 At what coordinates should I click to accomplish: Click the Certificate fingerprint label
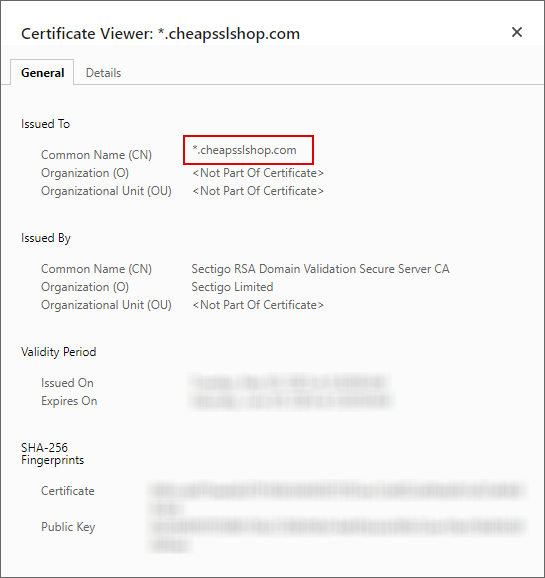coord(67,491)
